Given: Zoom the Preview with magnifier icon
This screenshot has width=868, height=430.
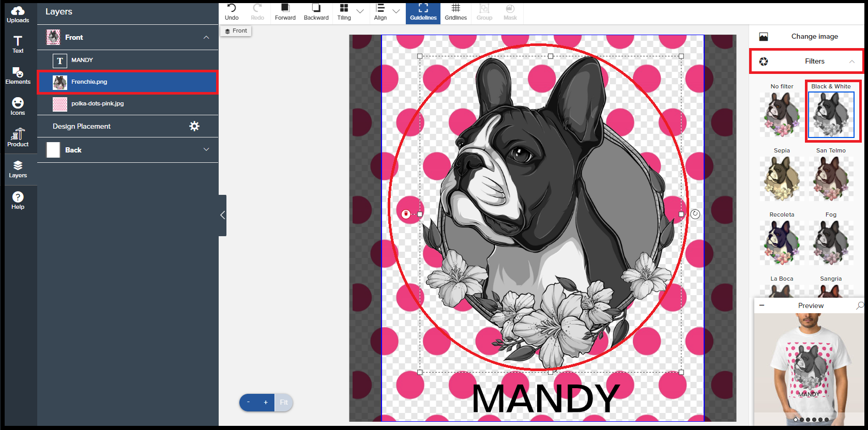Looking at the screenshot, I should pyautogui.click(x=860, y=305).
